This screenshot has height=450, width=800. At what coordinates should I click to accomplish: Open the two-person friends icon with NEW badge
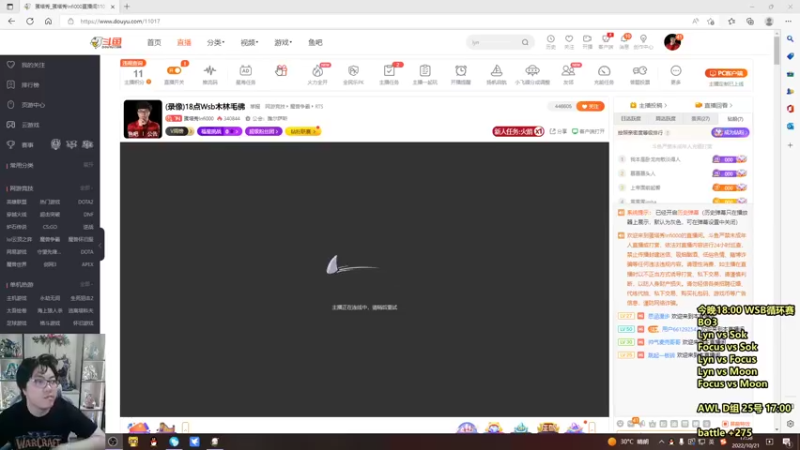coord(568,70)
